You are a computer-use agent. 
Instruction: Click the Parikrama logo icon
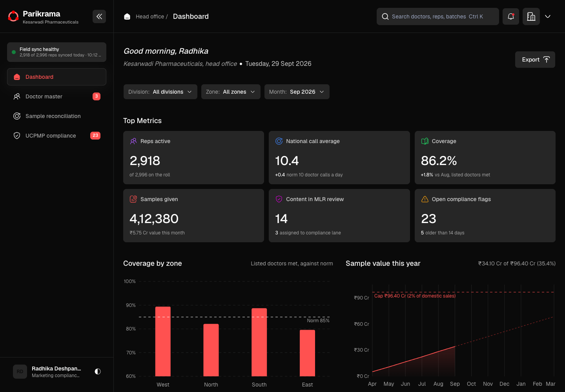coord(13,16)
